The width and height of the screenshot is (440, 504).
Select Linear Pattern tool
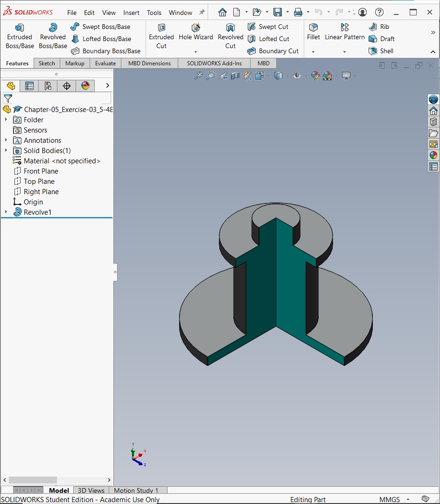pos(344,32)
